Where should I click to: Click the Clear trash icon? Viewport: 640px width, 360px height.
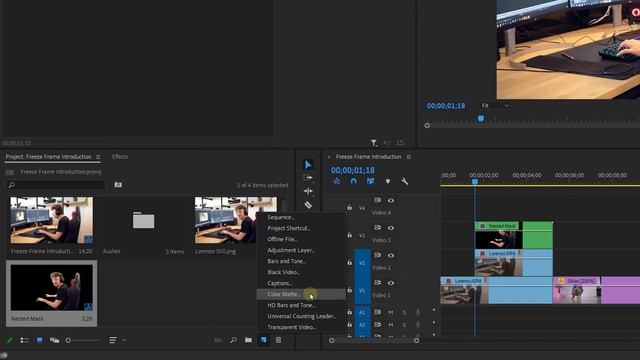(278, 340)
